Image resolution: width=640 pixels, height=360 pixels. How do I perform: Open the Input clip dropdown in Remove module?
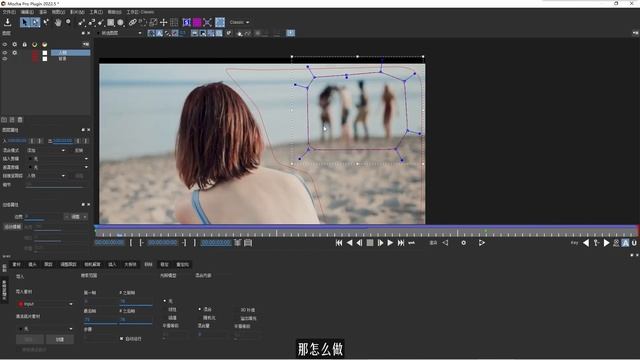point(45,304)
